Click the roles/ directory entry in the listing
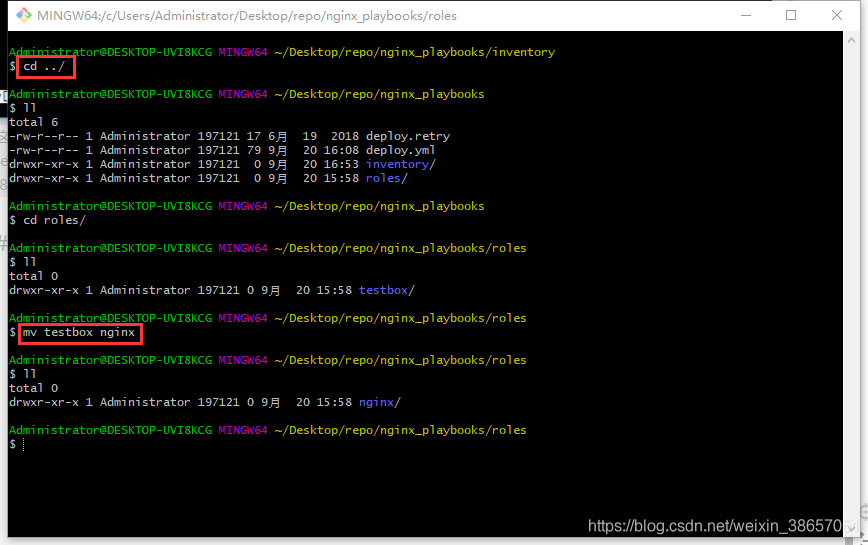868x545 pixels. [x=386, y=178]
